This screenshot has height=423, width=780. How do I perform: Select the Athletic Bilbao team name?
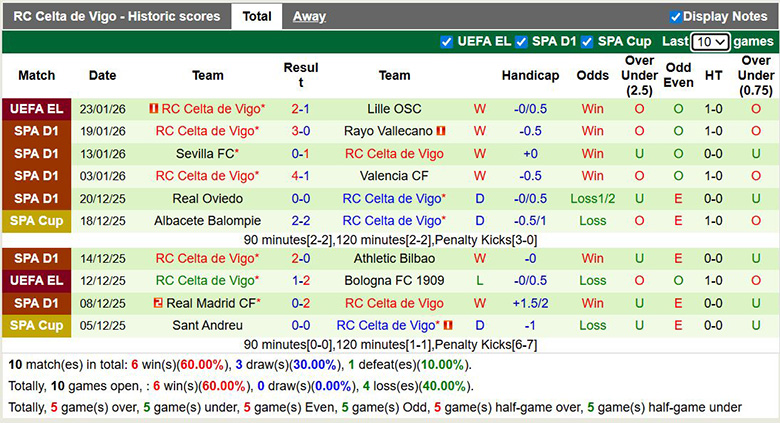pyautogui.click(x=394, y=258)
